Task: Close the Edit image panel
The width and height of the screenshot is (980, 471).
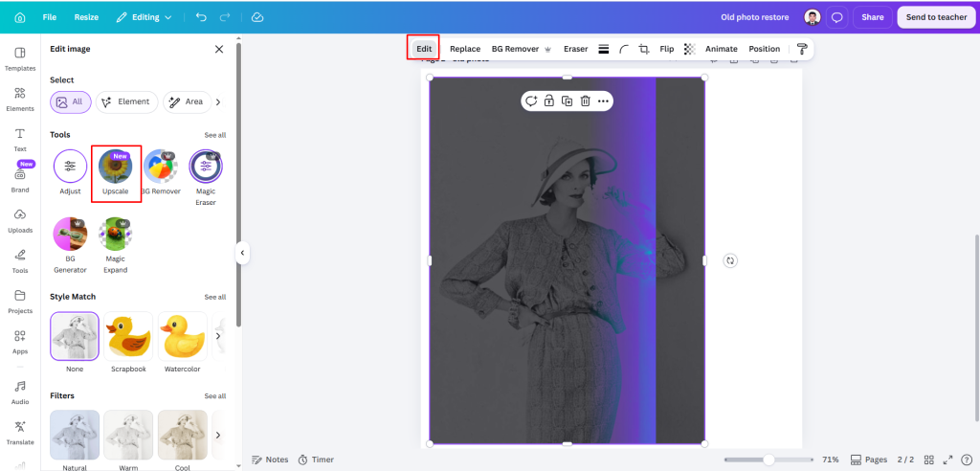Action: click(x=219, y=49)
